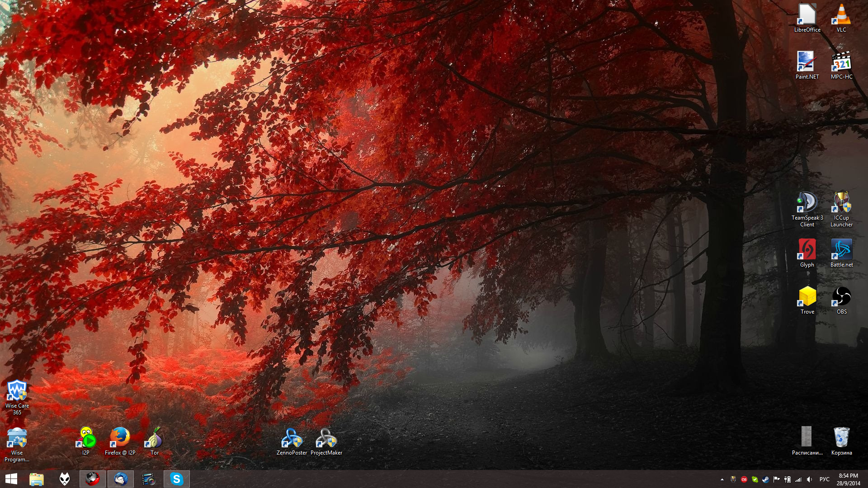Screen dimensions: 868x488
Task: Open the VLC desktop shortcut
Action: click(841, 16)
